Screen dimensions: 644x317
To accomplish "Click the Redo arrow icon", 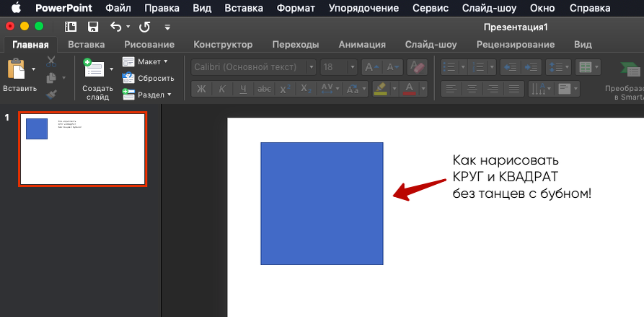I will click(x=144, y=27).
